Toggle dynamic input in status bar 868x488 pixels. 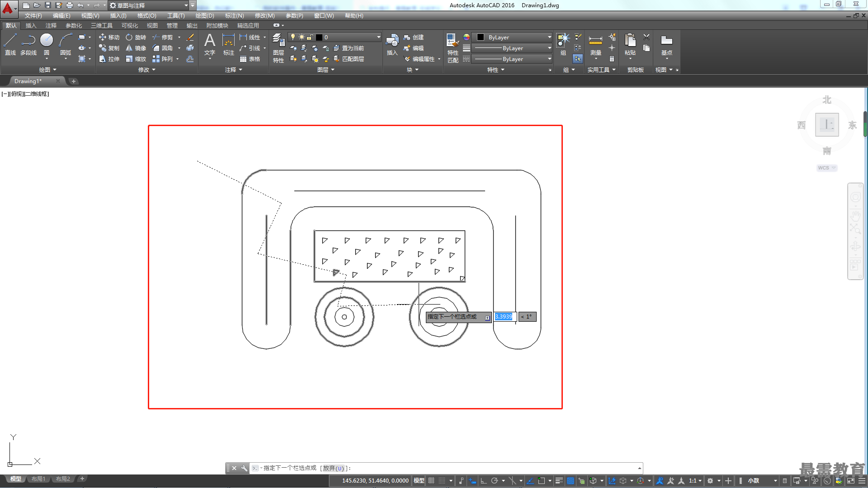(x=472, y=481)
